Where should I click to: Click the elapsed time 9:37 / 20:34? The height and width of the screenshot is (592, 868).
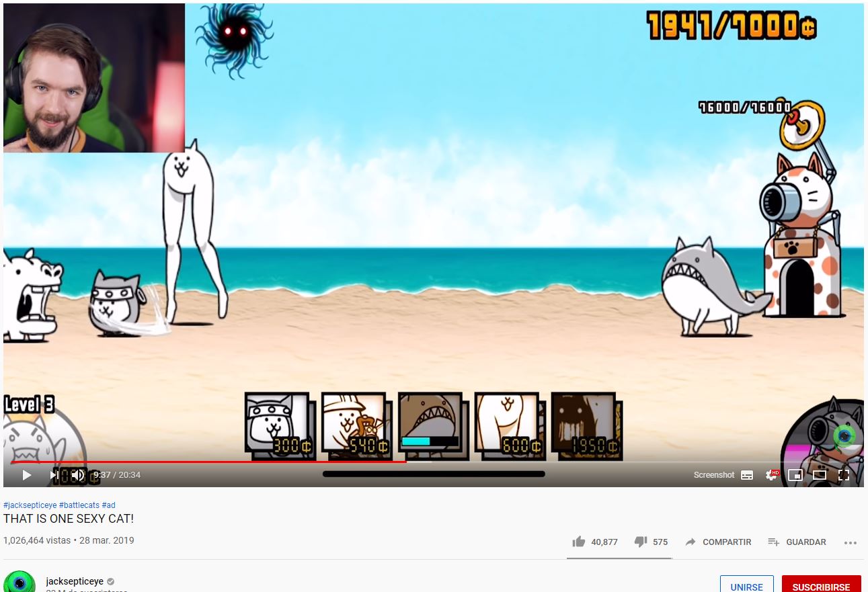point(117,475)
